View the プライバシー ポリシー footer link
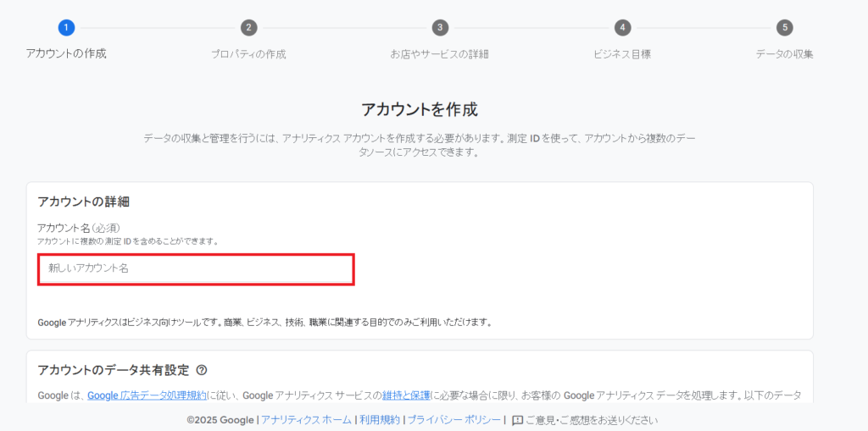The image size is (868, 431). 453,420
